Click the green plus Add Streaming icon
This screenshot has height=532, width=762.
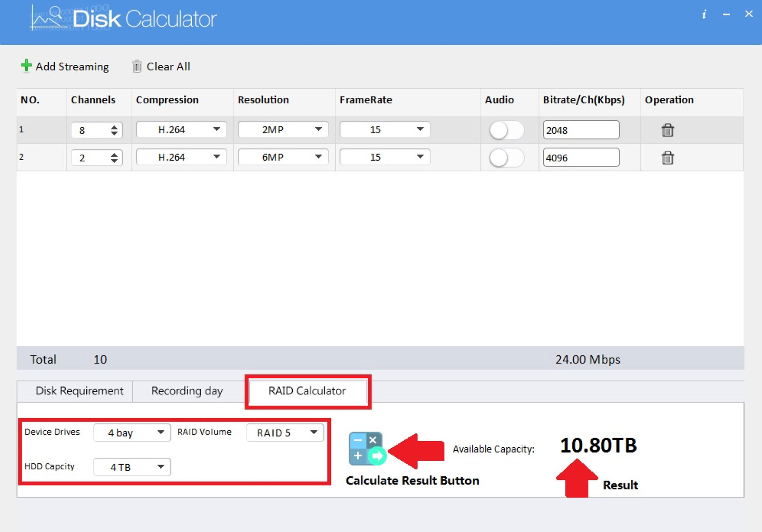pyautogui.click(x=26, y=66)
